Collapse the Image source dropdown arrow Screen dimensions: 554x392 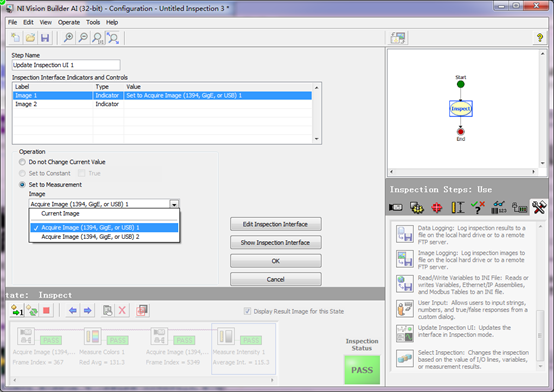click(174, 204)
